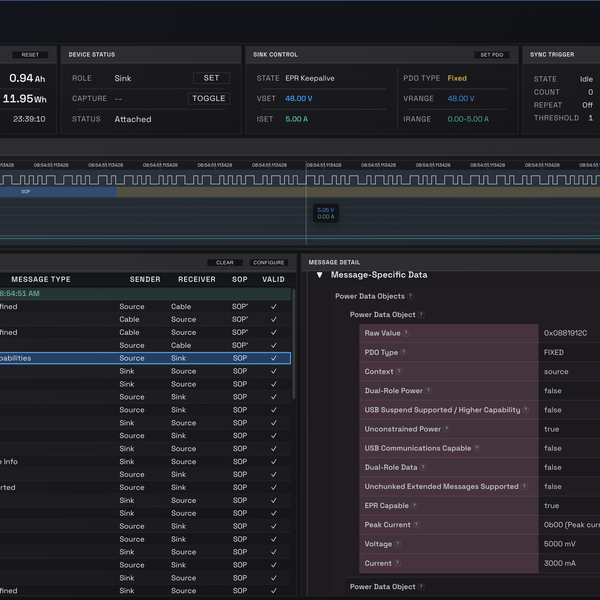Click CONFIGURE button above message list
The height and width of the screenshot is (600, 600).
point(269,262)
